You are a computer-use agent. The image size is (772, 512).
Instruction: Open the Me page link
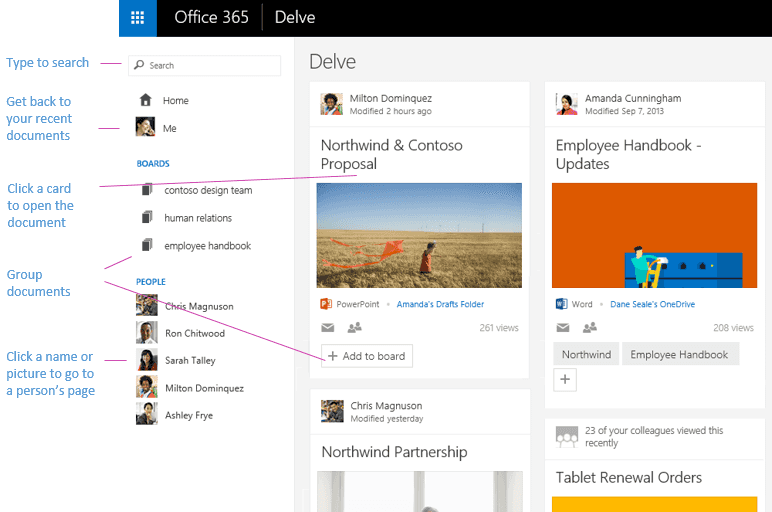coord(169,128)
